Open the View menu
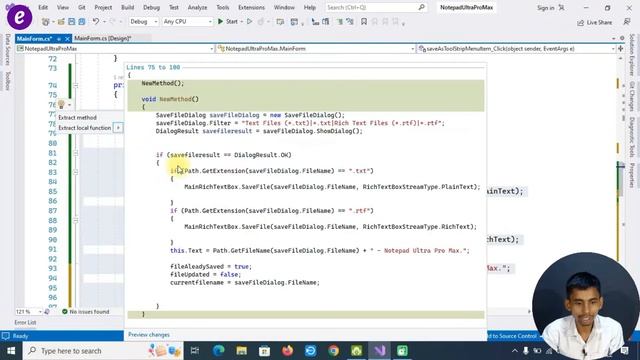 tap(63, 7)
